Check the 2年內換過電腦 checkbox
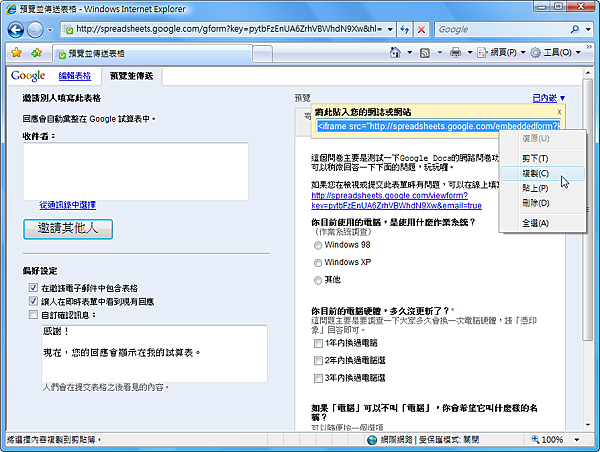Image resolution: width=600 pixels, height=452 pixels. (318, 361)
